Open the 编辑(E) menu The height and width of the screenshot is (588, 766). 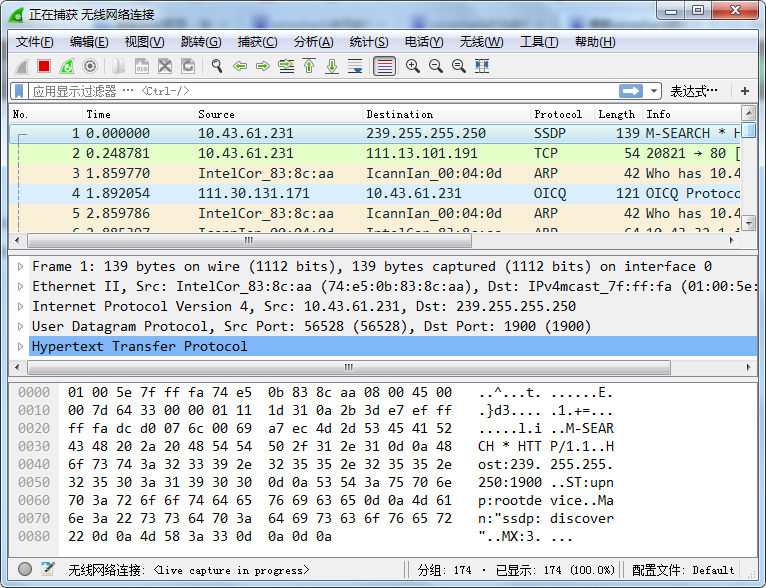[x=89, y=42]
